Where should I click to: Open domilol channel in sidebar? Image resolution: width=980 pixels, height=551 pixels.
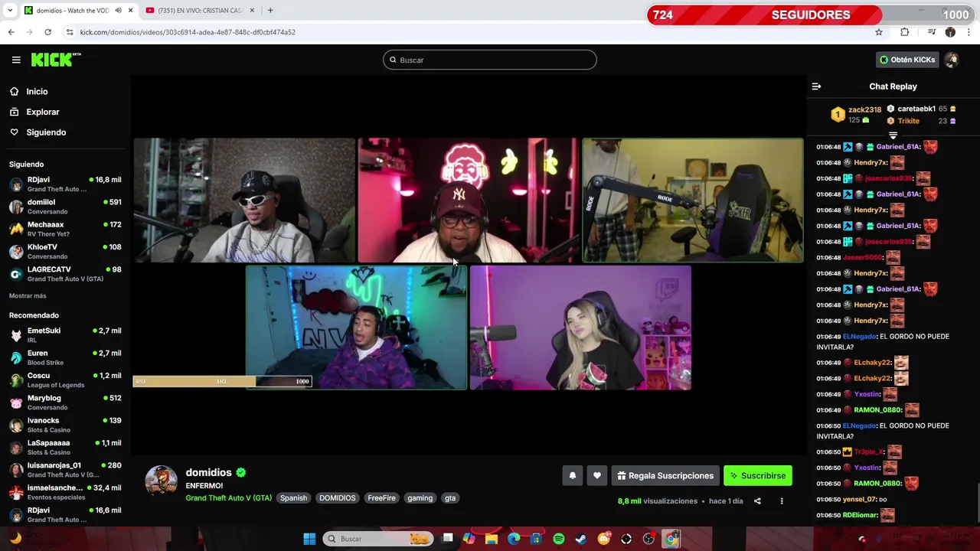click(65, 207)
